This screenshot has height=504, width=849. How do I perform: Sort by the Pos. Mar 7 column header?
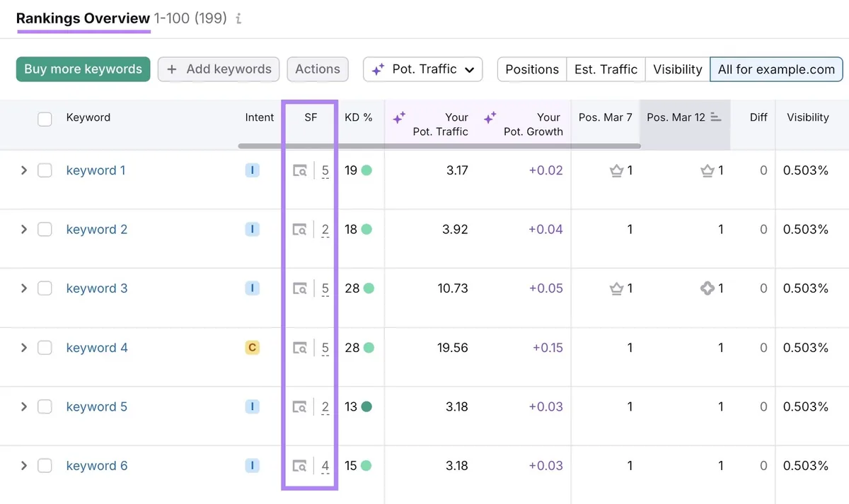(606, 117)
